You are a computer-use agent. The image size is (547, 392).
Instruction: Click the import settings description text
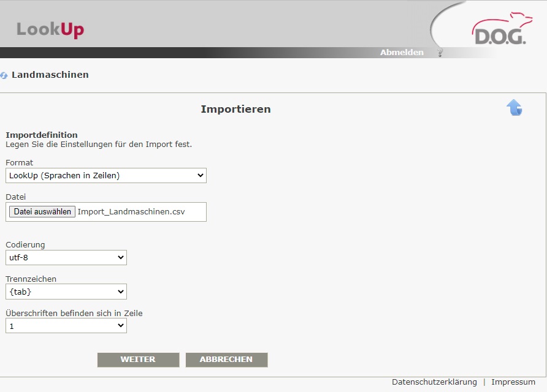pyautogui.click(x=99, y=145)
